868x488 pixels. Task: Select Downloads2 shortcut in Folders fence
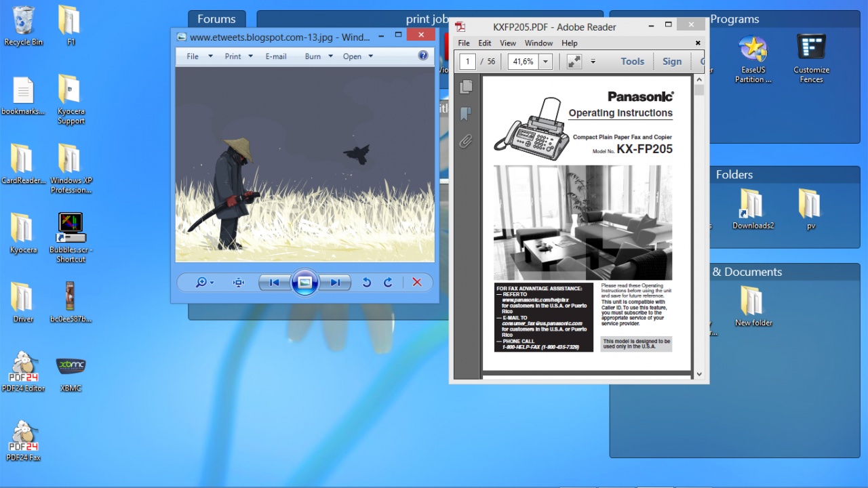pyautogui.click(x=753, y=209)
